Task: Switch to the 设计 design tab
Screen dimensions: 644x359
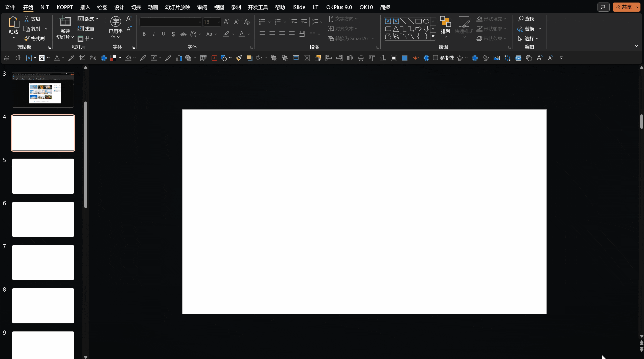Action: click(119, 7)
